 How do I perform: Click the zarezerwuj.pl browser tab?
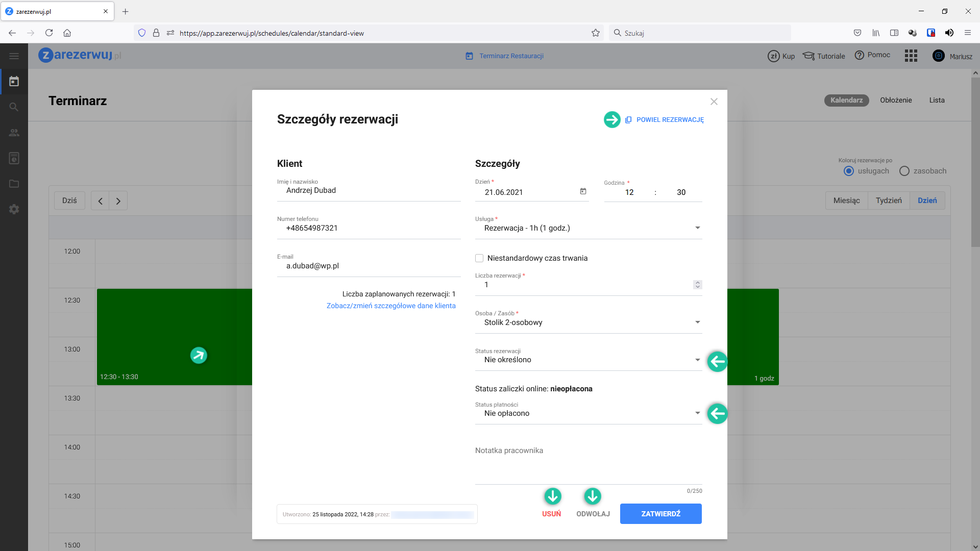pyautogui.click(x=57, y=11)
